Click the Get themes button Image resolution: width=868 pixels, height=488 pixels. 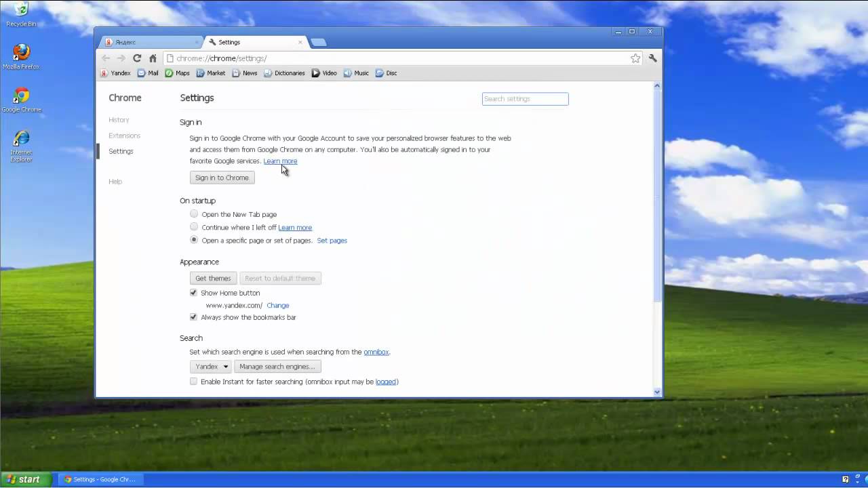point(213,279)
